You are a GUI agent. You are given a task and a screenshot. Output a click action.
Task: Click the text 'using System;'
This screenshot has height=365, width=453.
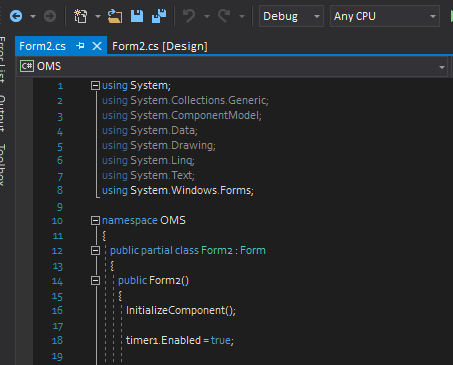[136, 86]
